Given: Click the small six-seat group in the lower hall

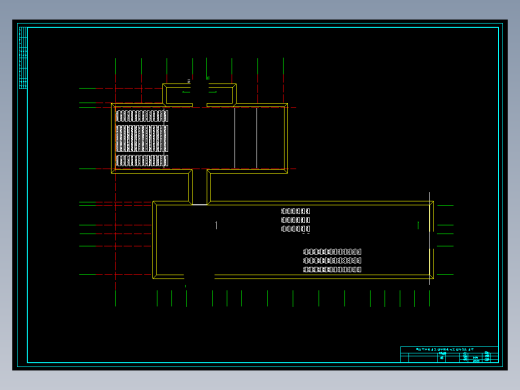Looking at the screenshot, I should [x=296, y=220].
